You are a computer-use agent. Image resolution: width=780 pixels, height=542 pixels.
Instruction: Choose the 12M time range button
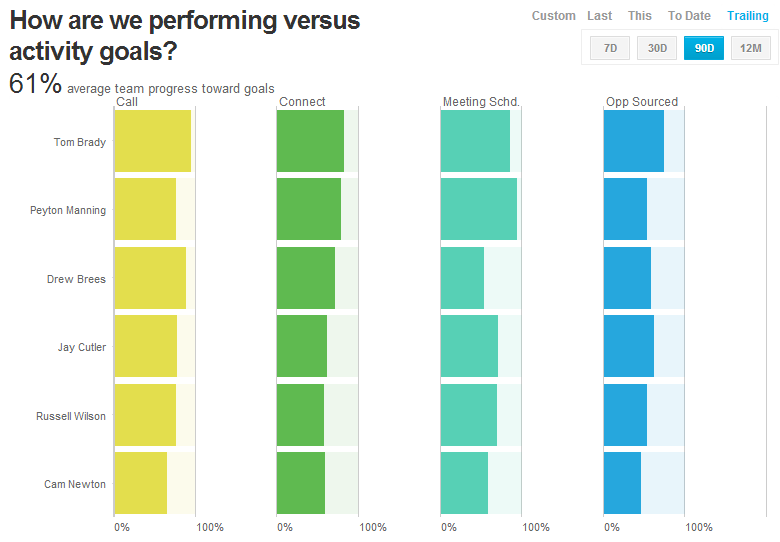pyautogui.click(x=751, y=48)
